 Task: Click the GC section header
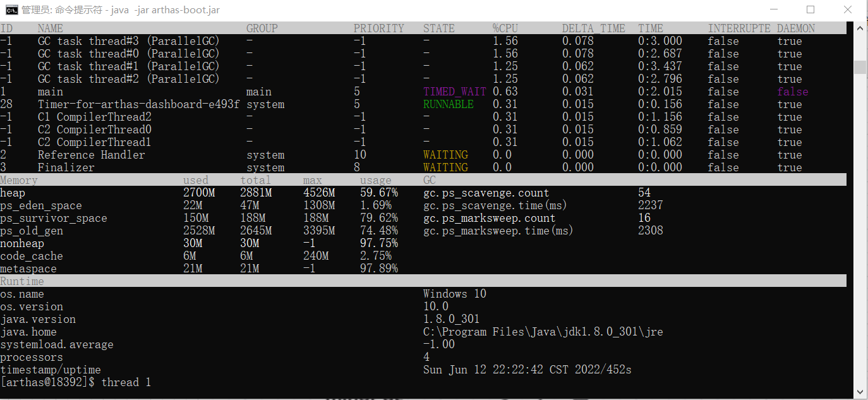(430, 180)
